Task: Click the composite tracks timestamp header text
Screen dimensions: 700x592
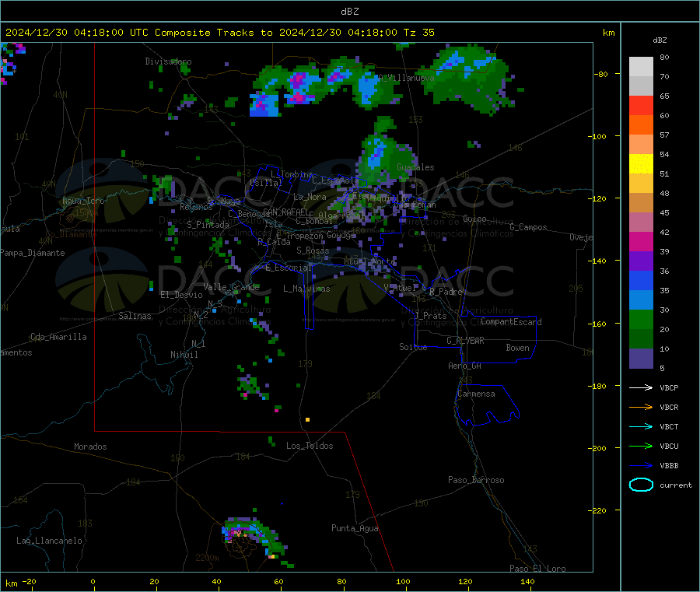Action: coord(219,32)
